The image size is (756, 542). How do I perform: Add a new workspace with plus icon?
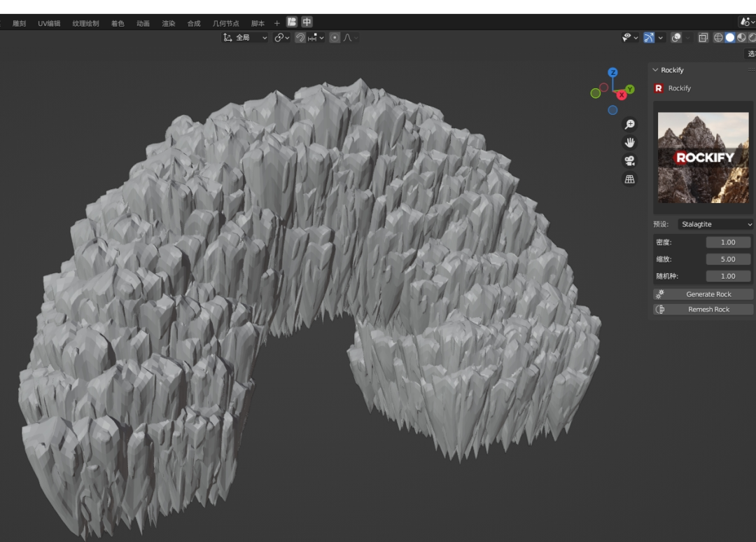(x=276, y=23)
